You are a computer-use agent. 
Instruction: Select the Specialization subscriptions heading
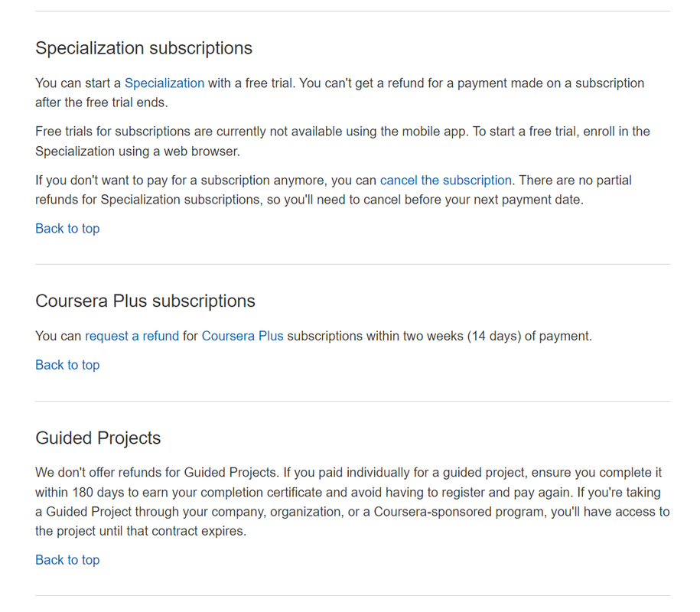tap(144, 48)
